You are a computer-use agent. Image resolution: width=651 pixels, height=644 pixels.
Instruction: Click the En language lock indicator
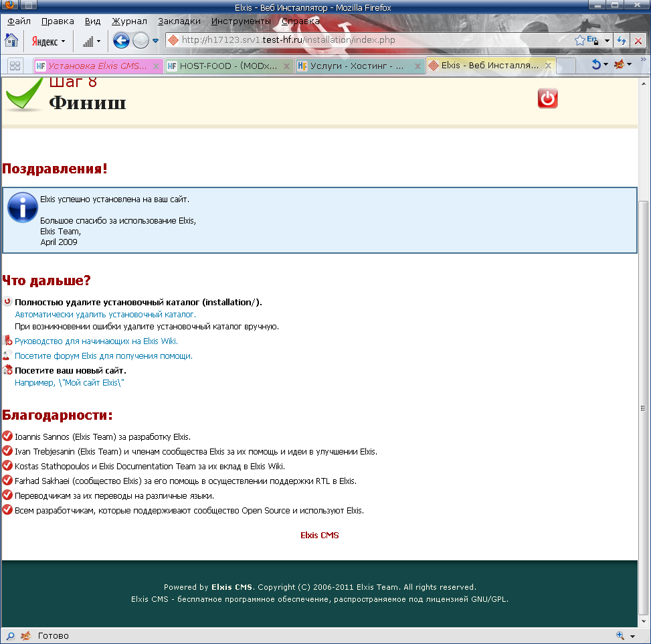click(593, 40)
